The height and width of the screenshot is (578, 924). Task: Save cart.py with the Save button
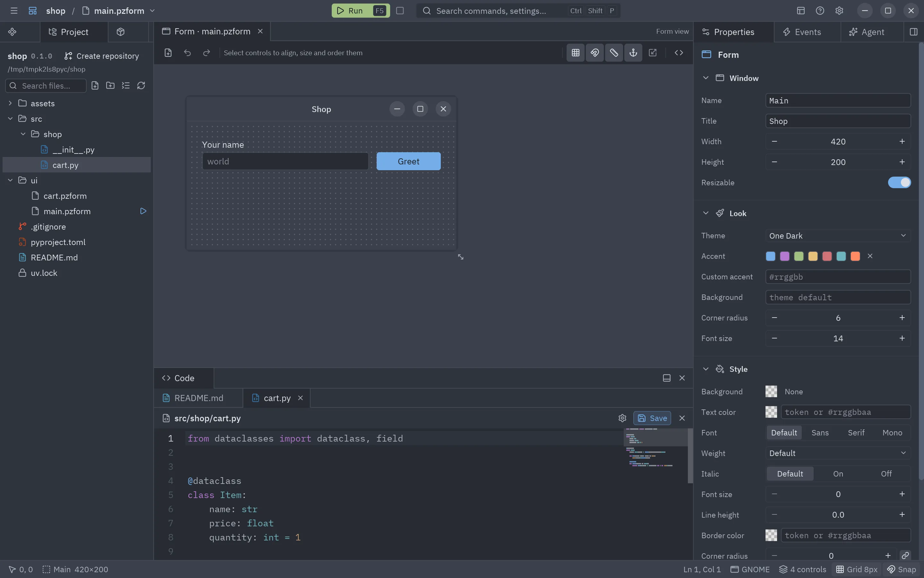point(652,418)
